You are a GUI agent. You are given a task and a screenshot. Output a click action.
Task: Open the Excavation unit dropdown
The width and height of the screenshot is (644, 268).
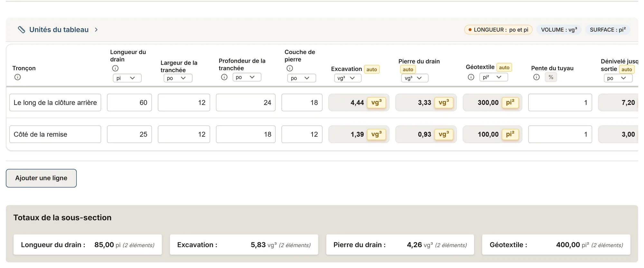click(x=348, y=78)
